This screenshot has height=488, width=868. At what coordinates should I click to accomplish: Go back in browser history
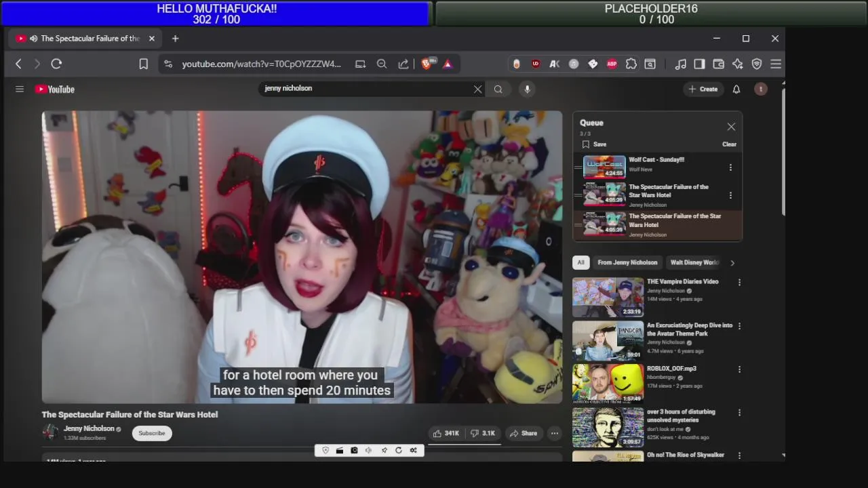[x=19, y=64]
